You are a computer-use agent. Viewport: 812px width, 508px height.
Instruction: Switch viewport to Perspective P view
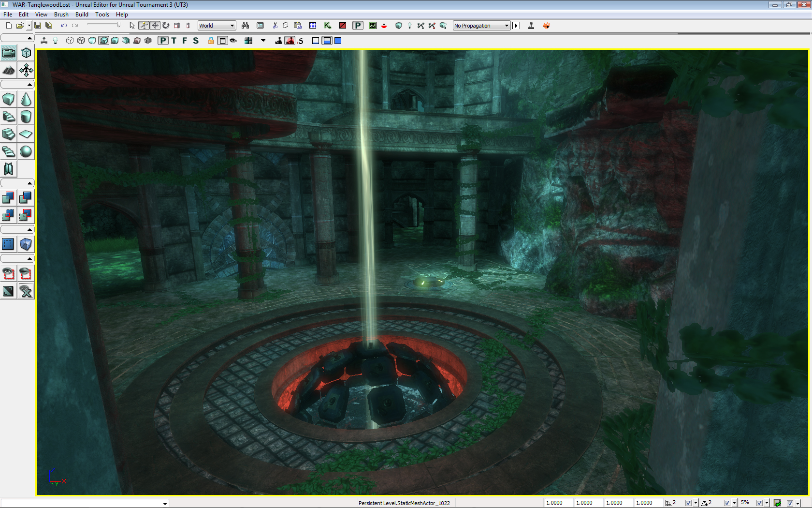(163, 41)
